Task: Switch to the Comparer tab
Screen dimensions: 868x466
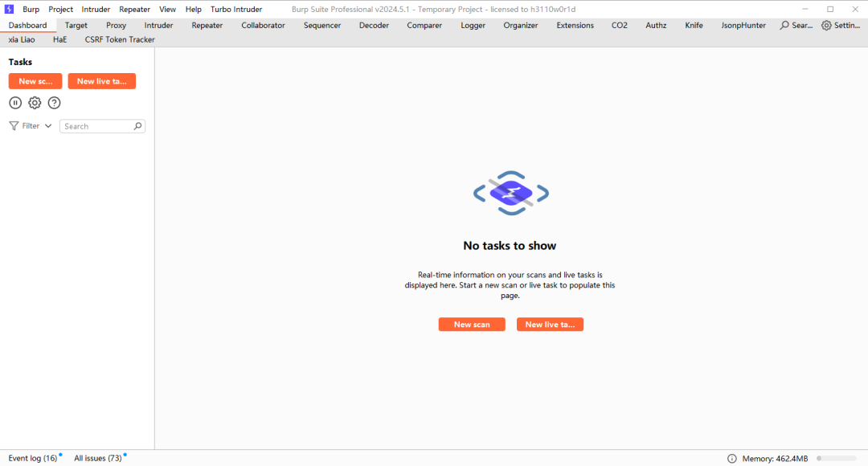Action: [424, 26]
